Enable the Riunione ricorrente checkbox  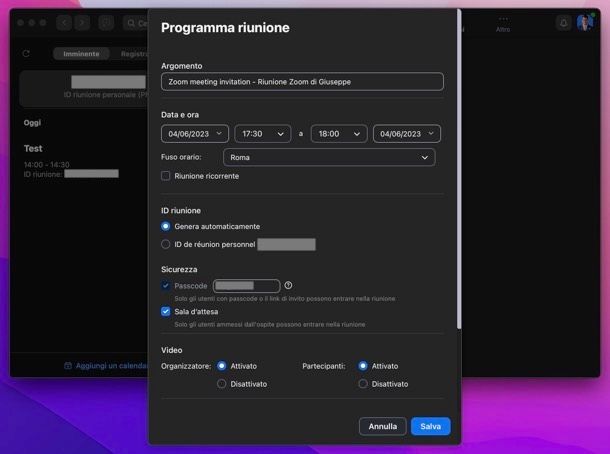[165, 176]
